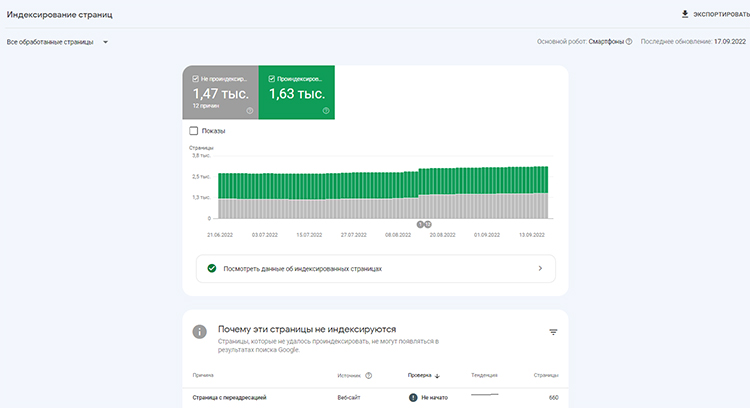The image size is (750, 408).
Task: Open the filter icon in reasons table
Action: (553, 332)
